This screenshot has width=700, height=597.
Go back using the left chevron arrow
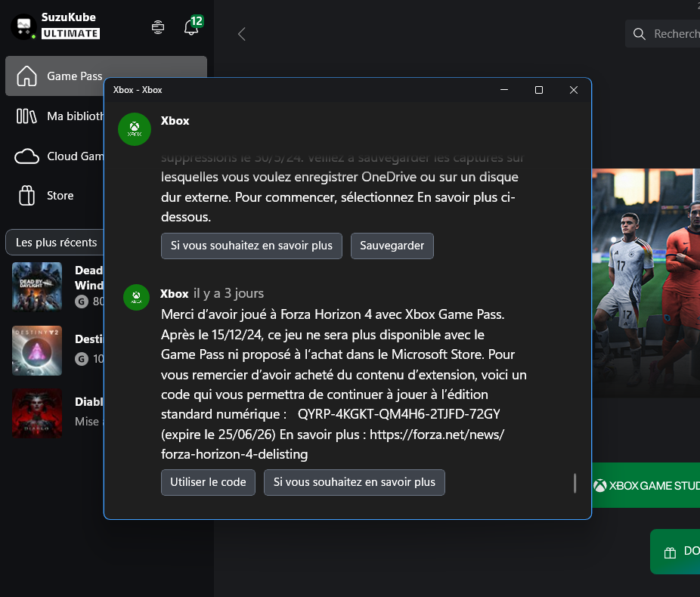241,34
